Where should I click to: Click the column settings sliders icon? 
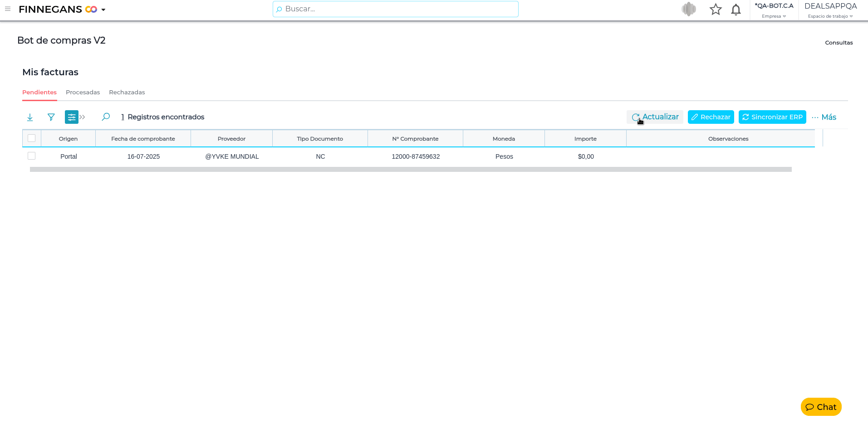71,117
